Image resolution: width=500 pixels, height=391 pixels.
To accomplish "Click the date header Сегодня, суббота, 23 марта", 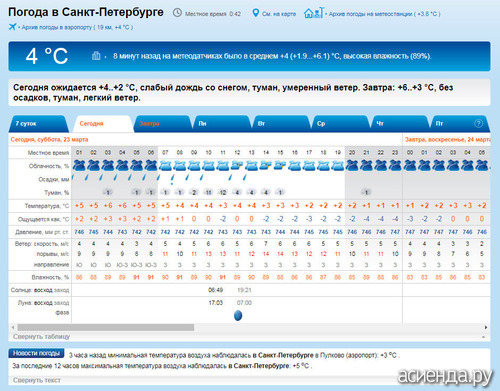I will [49, 139].
